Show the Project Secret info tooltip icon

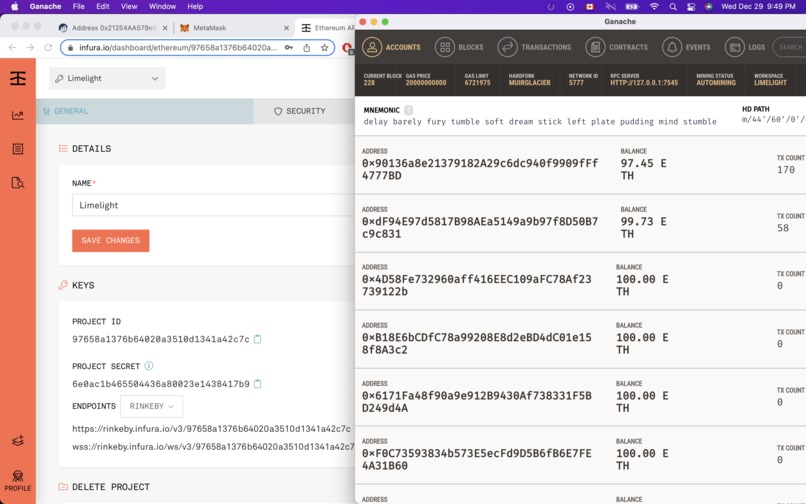click(149, 366)
